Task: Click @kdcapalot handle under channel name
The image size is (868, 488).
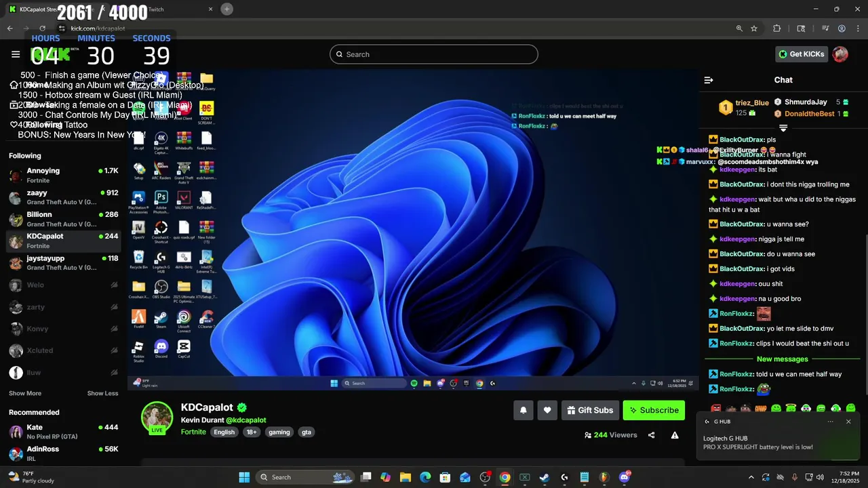Action: (x=245, y=420)
